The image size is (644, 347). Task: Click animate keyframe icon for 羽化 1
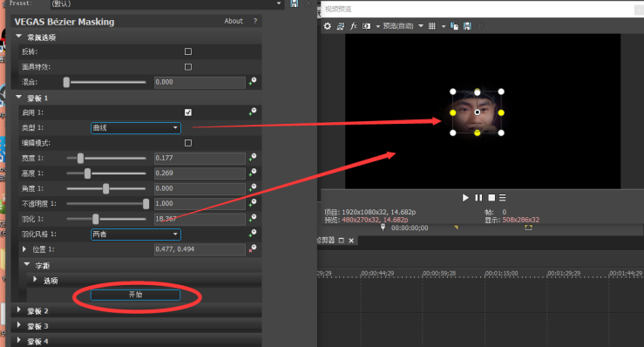tap(253, 218)
